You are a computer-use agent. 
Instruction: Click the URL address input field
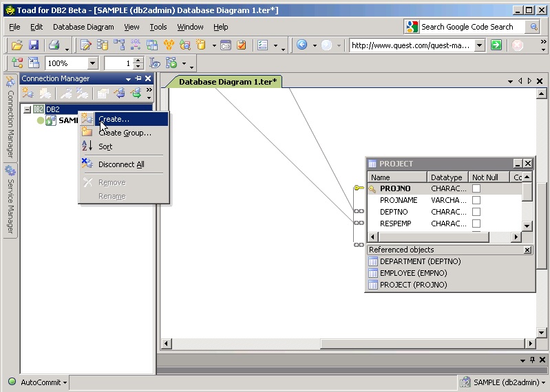click(412, 45)
